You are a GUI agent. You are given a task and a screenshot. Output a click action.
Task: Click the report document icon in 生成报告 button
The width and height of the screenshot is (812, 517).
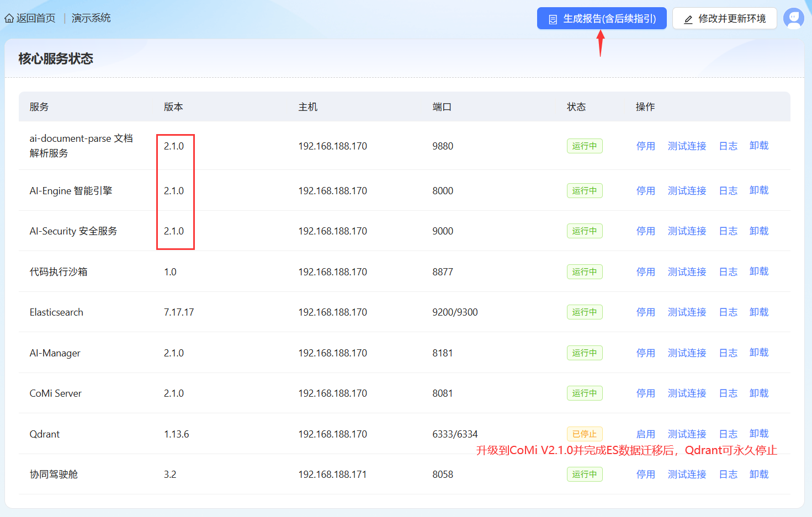[553, 19]
